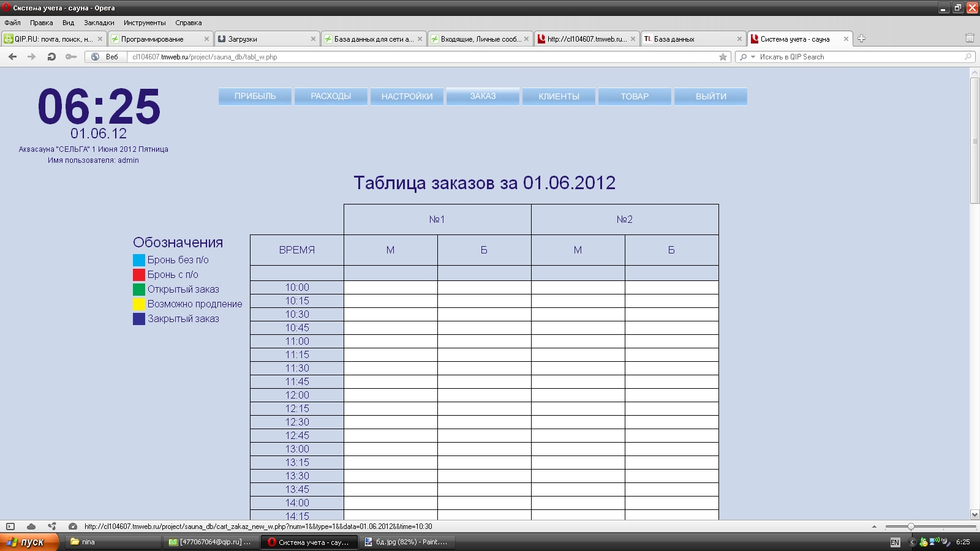Click the Веб site badge in the address bar

click(x=105, y=57)
